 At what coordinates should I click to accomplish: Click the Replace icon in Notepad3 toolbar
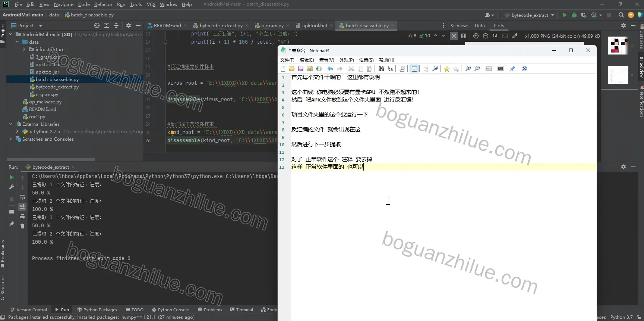(x=390, y=69)
